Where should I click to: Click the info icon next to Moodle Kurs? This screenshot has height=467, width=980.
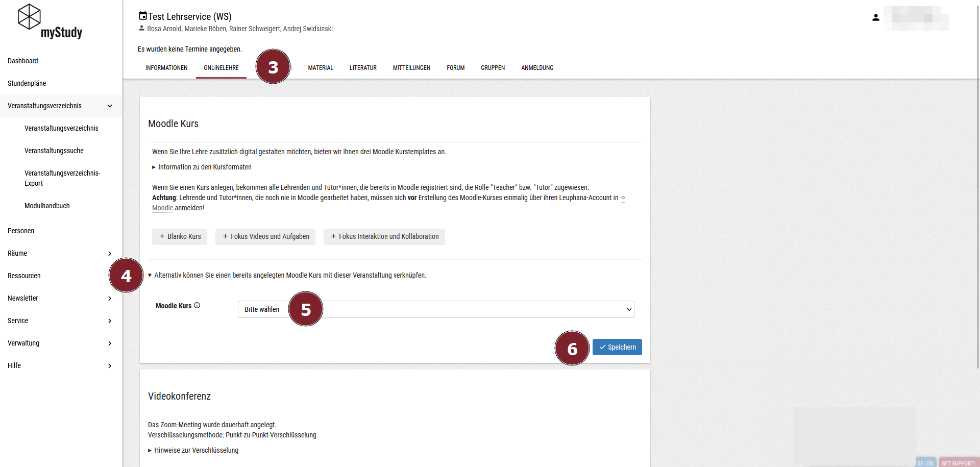197,306
